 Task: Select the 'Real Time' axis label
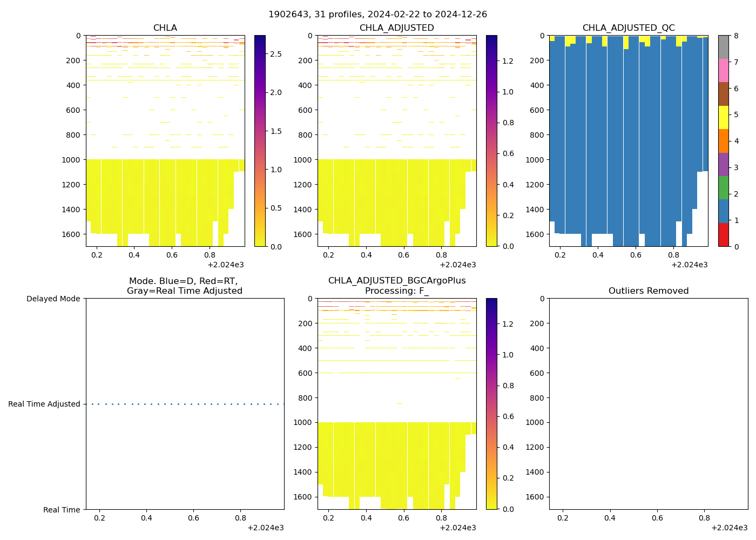click(62, 510)
